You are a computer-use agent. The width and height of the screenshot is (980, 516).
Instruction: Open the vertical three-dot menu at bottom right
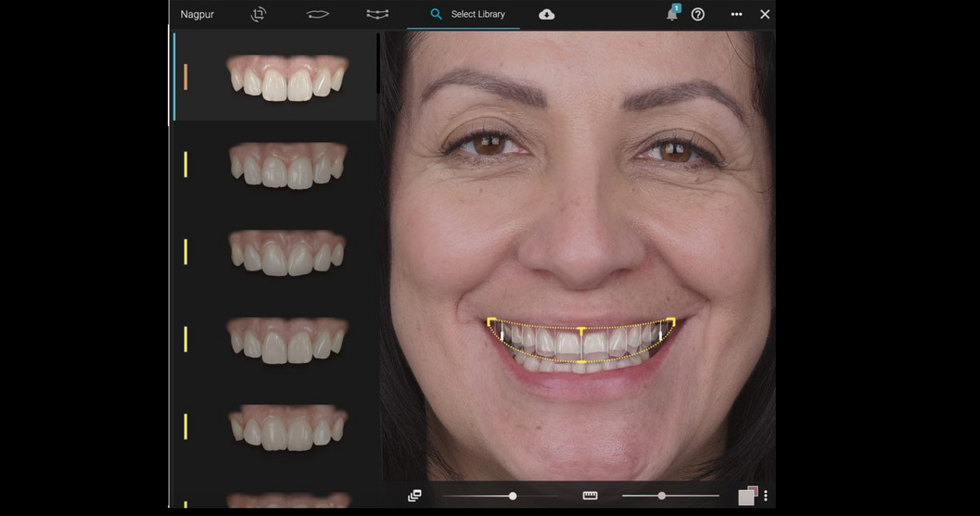tap(766, 495)
